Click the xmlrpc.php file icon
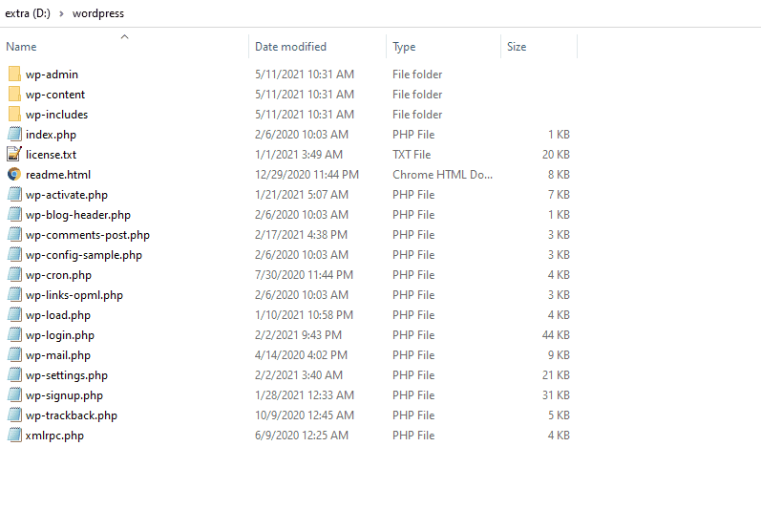Screen dimensions: 761x532 [14, 436]
